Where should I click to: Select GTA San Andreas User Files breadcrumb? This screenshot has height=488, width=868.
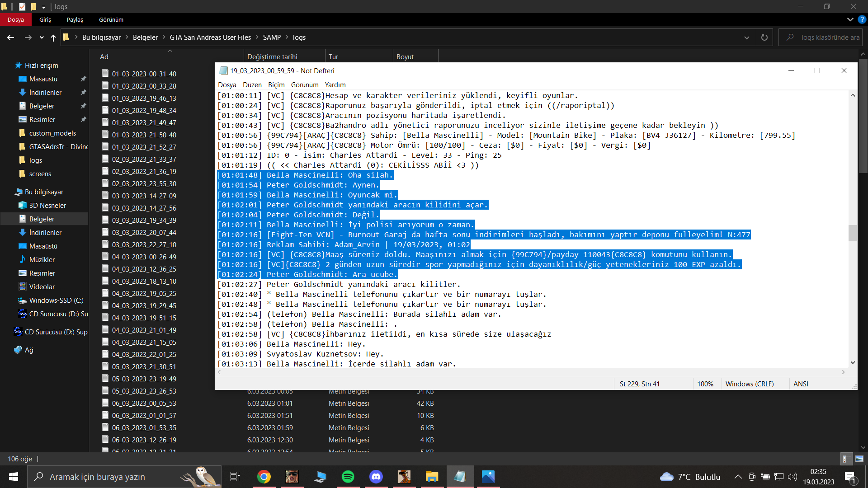coord(210,38)
